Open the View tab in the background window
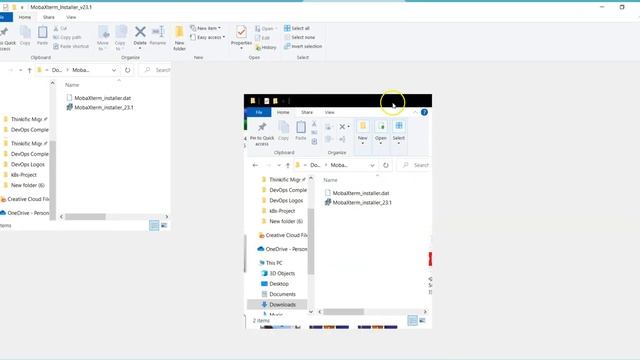Image resolution: width=640 pixels, height=360 pixels. tap(71, 17)
